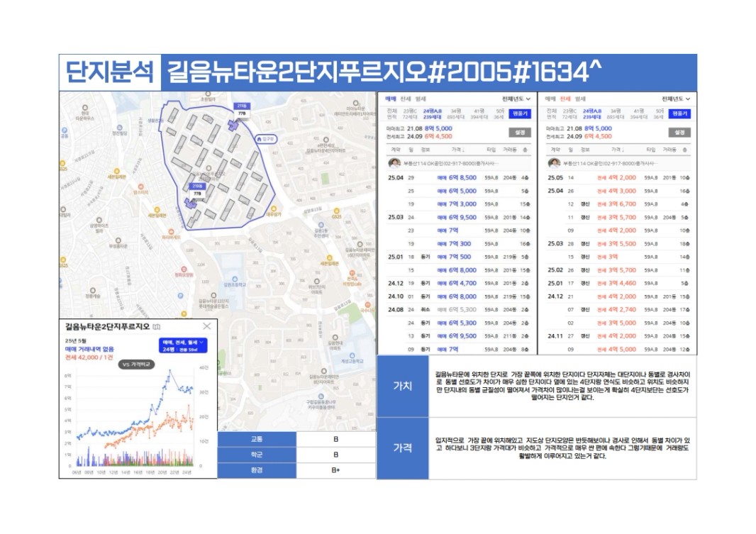This screenshot has height=534, width=756.
Task: Click the 초원빌라 marker at map top
Action: (208, 96)
